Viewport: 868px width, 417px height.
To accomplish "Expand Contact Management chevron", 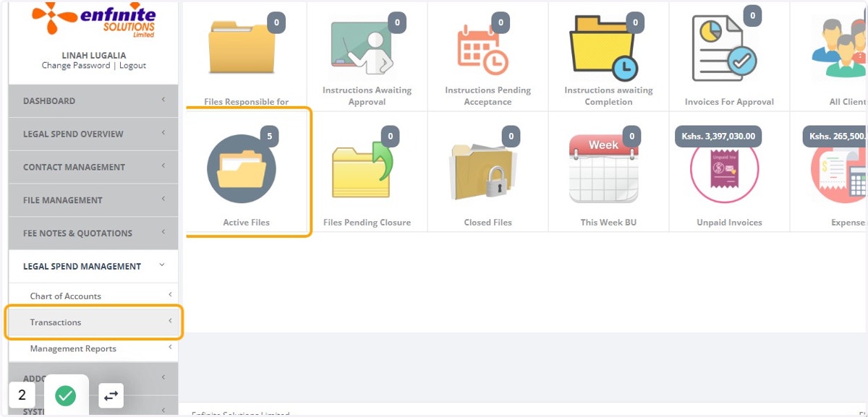I will tap(163, 166).
